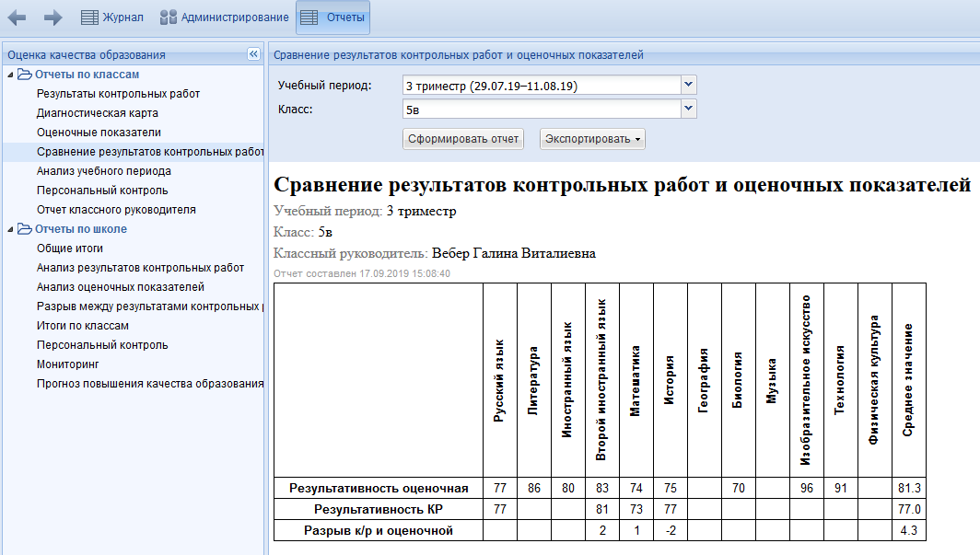Click the Сформировать отчет button

(x=463, y=139)
